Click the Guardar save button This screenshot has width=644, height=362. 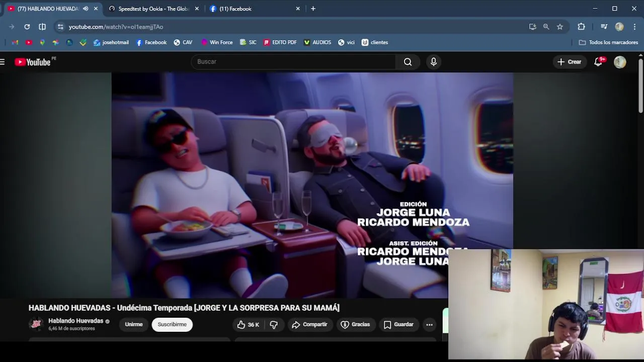(x=398, y=325)
